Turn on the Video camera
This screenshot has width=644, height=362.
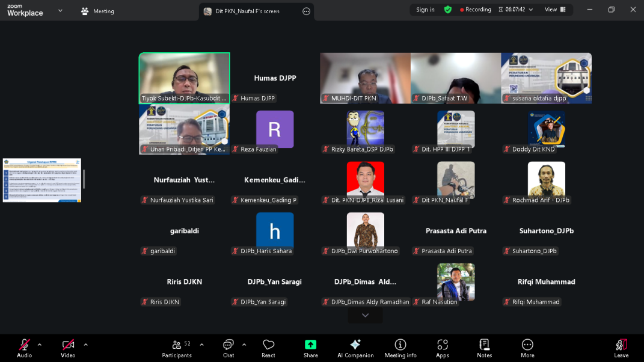(68, 345)
